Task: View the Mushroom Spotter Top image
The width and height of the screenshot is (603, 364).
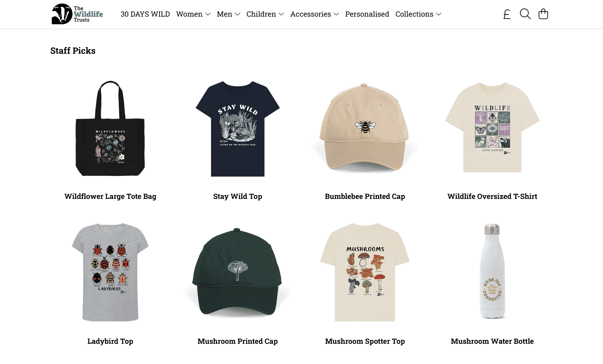Action: pyautogui.click(x=365, y=272)
